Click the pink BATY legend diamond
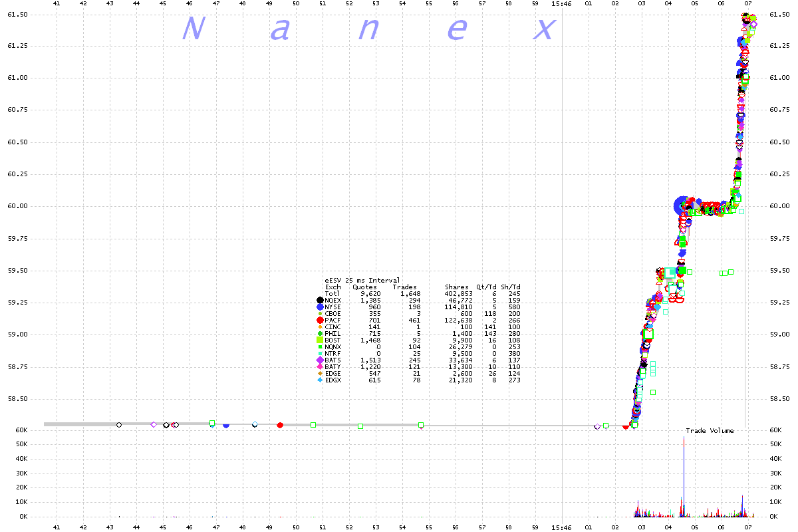Image resolution: width=798 pixels, height=532 pixels. click(x=321, y=367)
